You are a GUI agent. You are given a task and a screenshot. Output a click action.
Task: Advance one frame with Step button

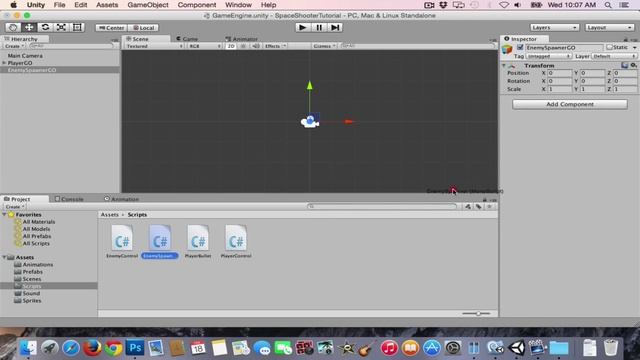click(x=335, y=27)
